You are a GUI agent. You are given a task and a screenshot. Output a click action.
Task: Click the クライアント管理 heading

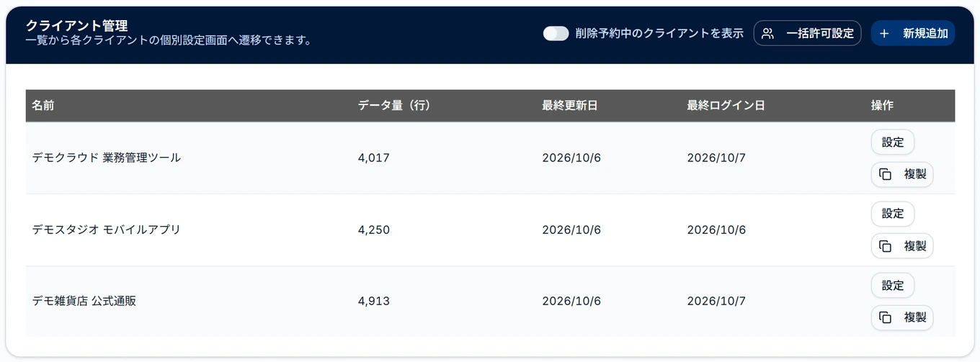coord(76,26)
